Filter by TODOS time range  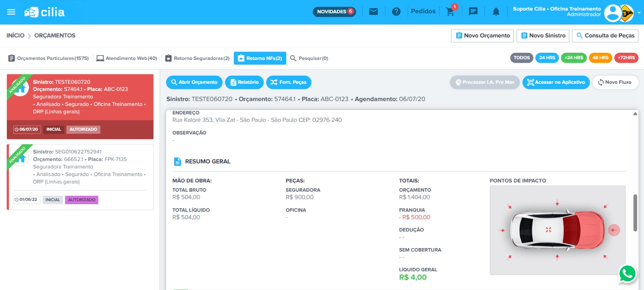pos(522,58)
